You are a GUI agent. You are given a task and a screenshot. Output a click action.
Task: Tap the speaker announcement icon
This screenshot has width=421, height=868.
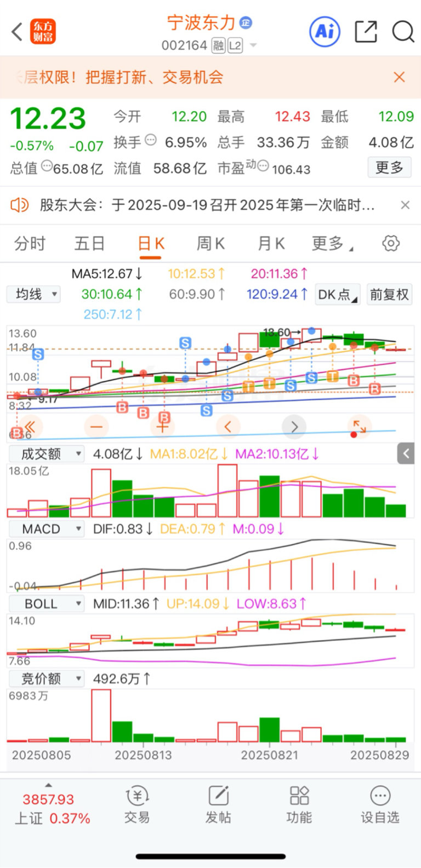20,205
